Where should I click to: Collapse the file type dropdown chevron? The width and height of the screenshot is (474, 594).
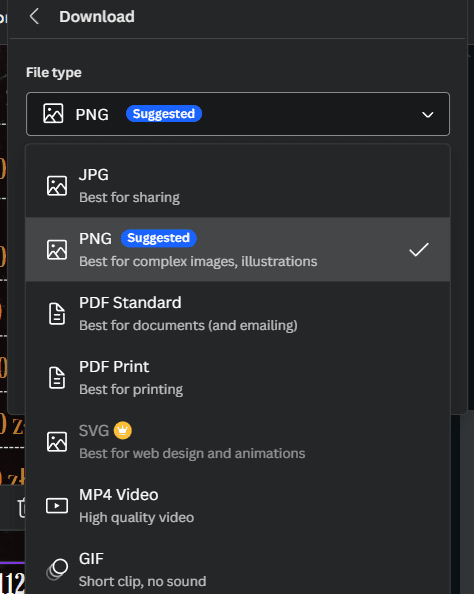coord(428,114)
